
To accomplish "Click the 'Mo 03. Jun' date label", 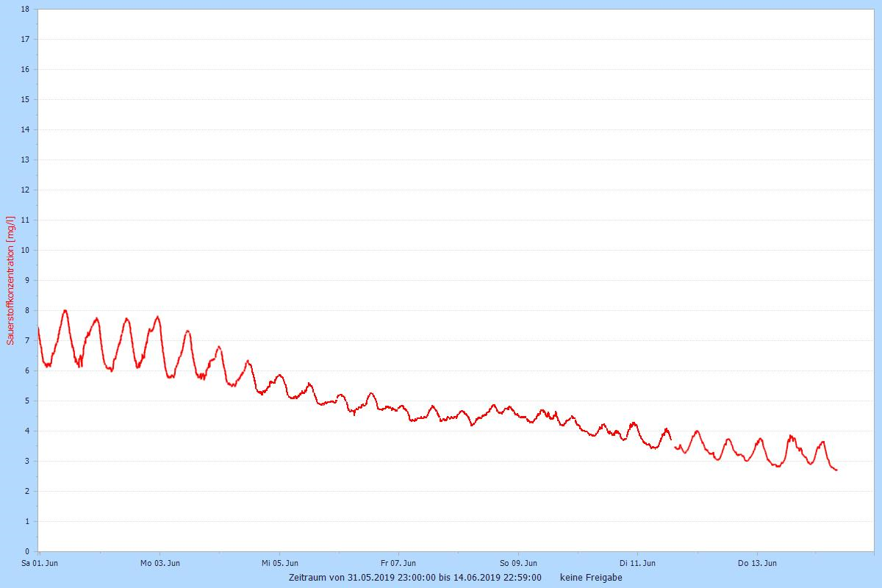I will [x=160, y=564].
